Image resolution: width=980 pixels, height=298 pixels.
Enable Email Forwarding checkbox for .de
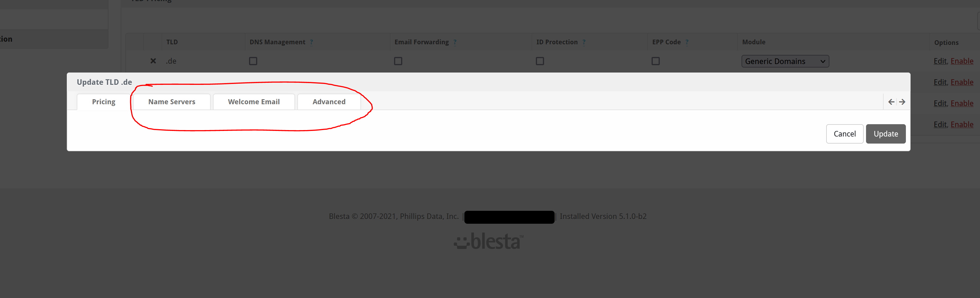398,61
